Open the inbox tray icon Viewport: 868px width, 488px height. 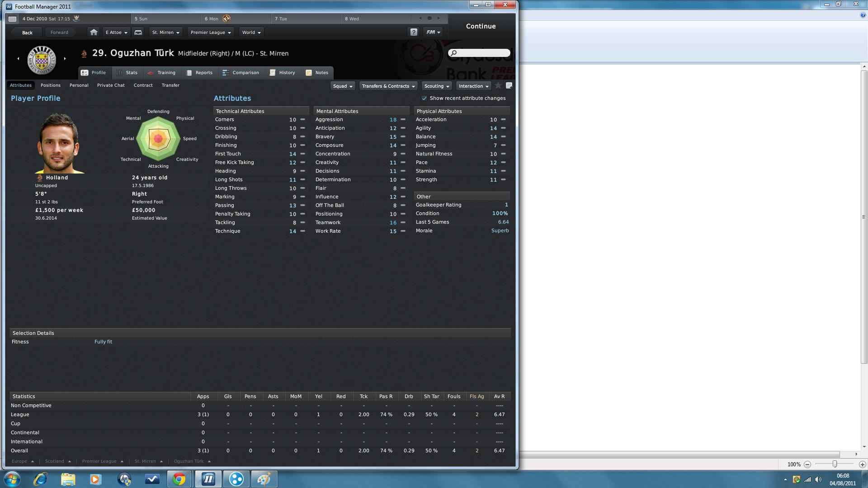pos(138,32)
